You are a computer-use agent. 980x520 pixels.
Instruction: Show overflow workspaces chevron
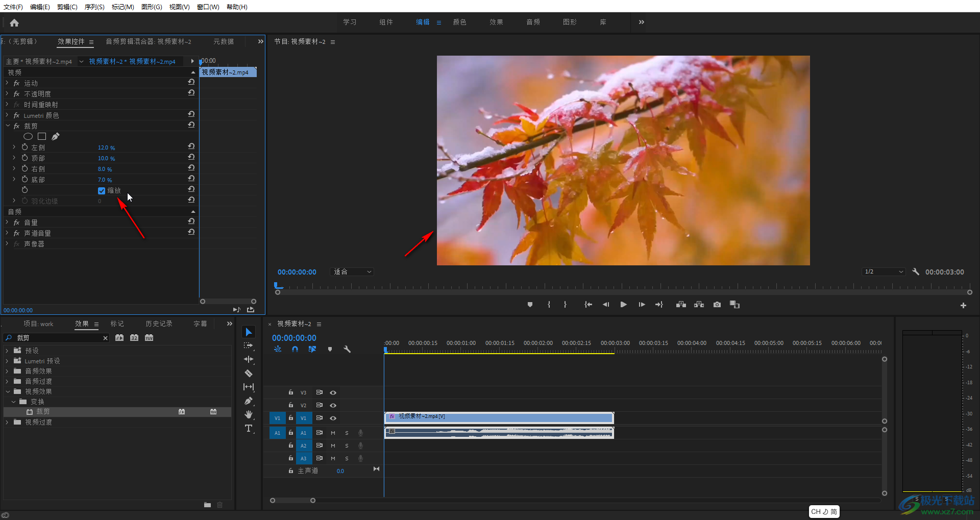tap(641, 22)
